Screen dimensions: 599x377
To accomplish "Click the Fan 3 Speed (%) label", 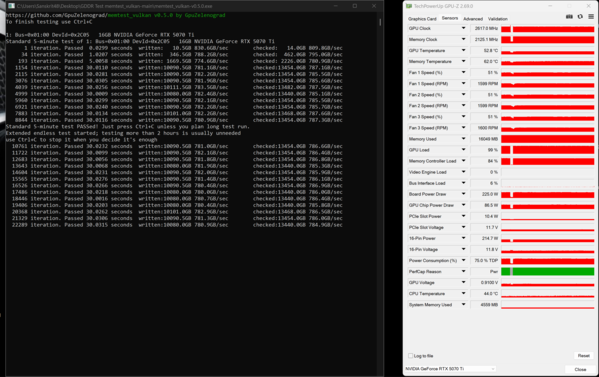I will pyautogui.click(x=426, y=117).
